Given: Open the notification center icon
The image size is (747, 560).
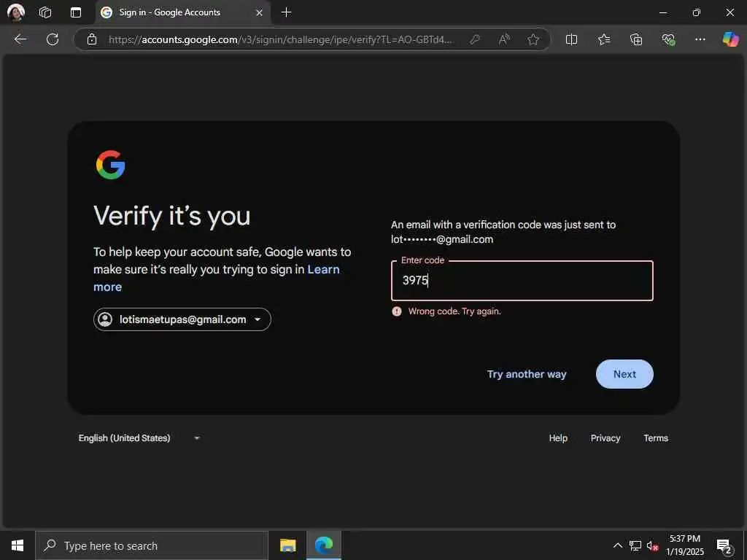Looking at the screenshot, I should (724, 546).
